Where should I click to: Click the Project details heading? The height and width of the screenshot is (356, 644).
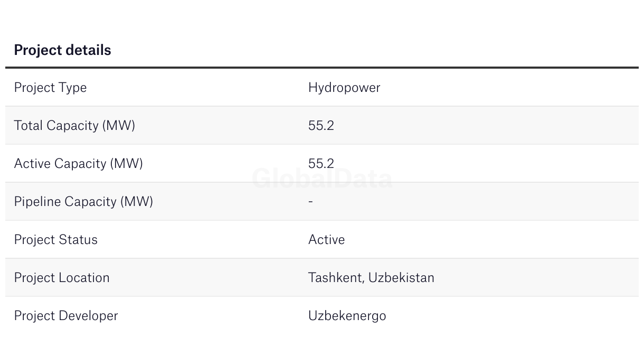coord(62,50)
